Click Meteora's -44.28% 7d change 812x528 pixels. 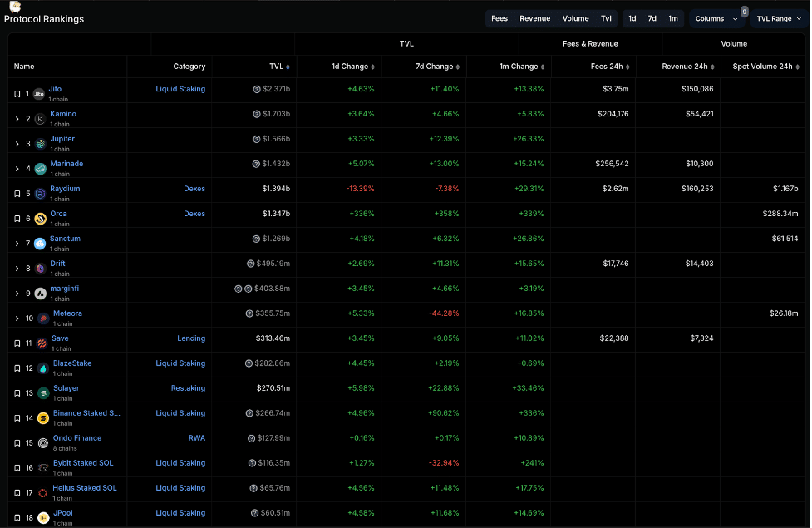click(444, 313)
